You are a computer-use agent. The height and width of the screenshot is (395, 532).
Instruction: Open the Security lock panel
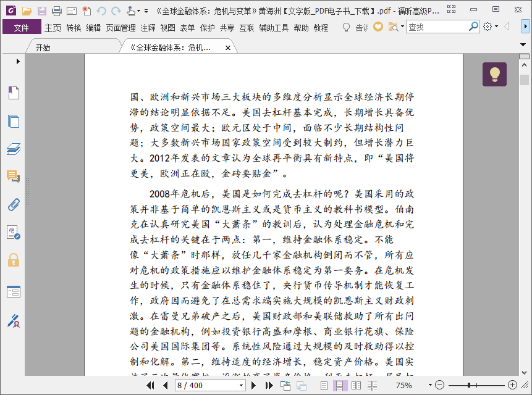click(x=14, y=260)
